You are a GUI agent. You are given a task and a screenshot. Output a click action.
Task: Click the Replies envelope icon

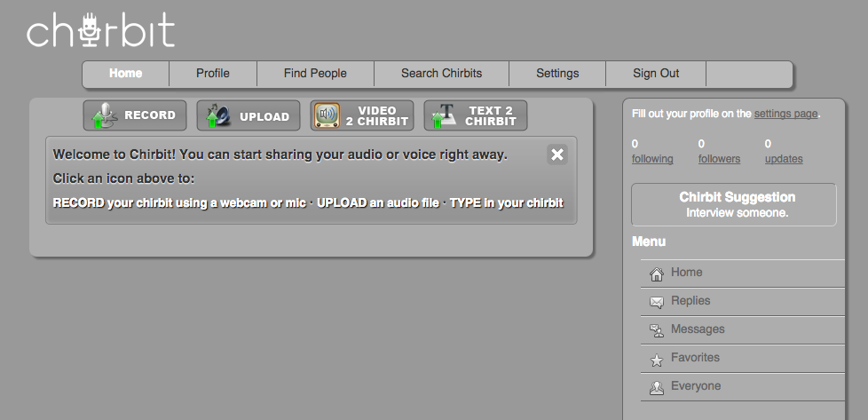[657, 302]
